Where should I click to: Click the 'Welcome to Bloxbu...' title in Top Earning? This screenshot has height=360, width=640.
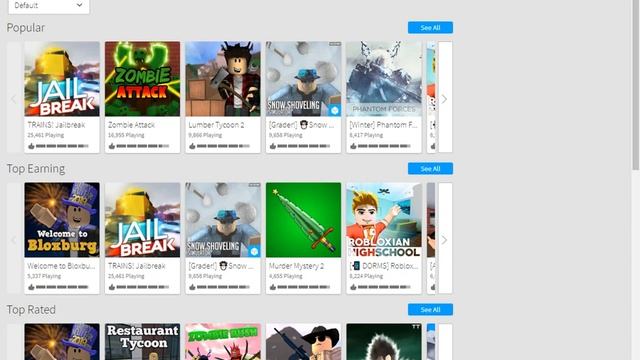pos(61,266)
